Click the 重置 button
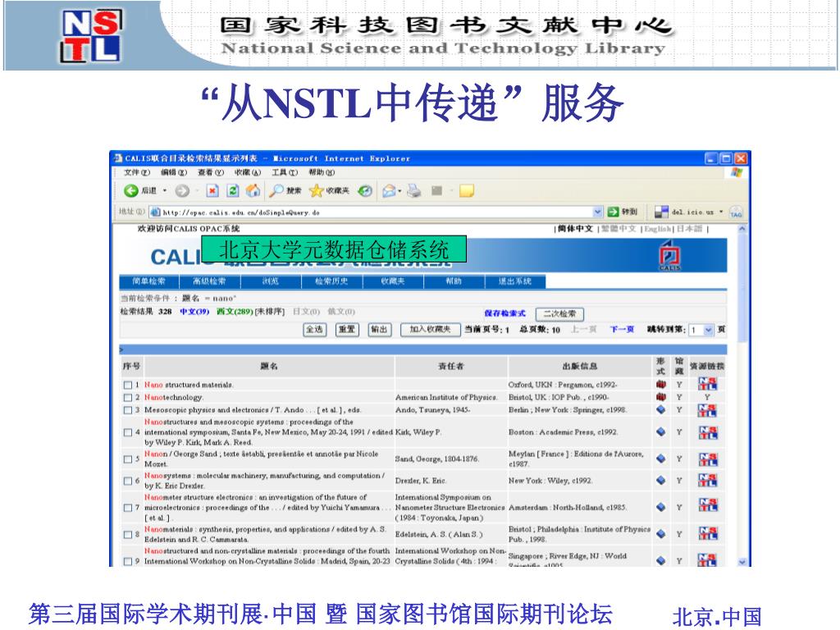 point(347,330)
